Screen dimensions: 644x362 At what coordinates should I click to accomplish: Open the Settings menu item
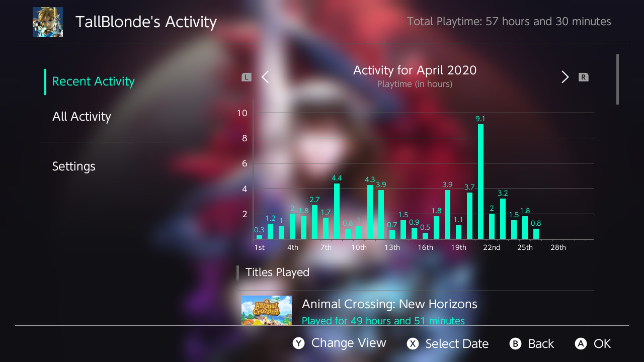pos(74,166)
